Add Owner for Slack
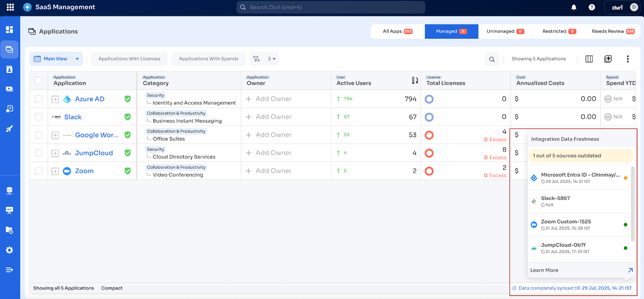Screen dimensions: 644x299 tap(269, 117)
